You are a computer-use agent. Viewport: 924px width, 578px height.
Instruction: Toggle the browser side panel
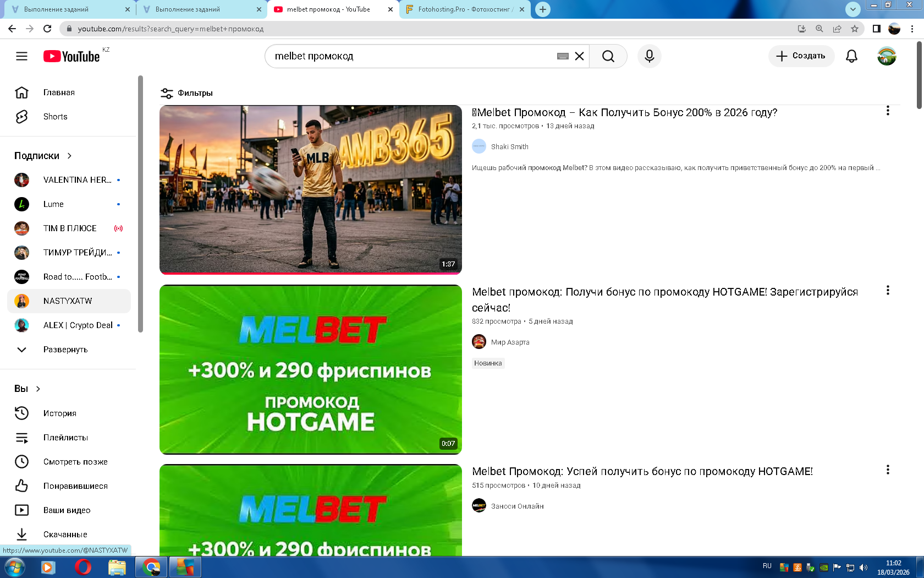pos(876,29)
